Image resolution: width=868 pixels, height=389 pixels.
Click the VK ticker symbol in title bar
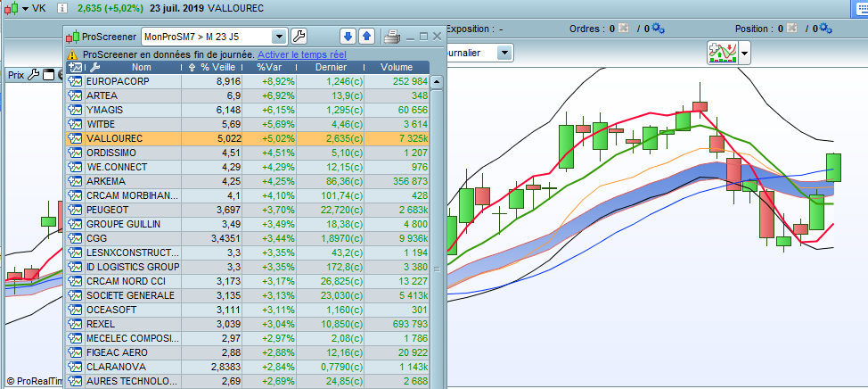[39, 8]
